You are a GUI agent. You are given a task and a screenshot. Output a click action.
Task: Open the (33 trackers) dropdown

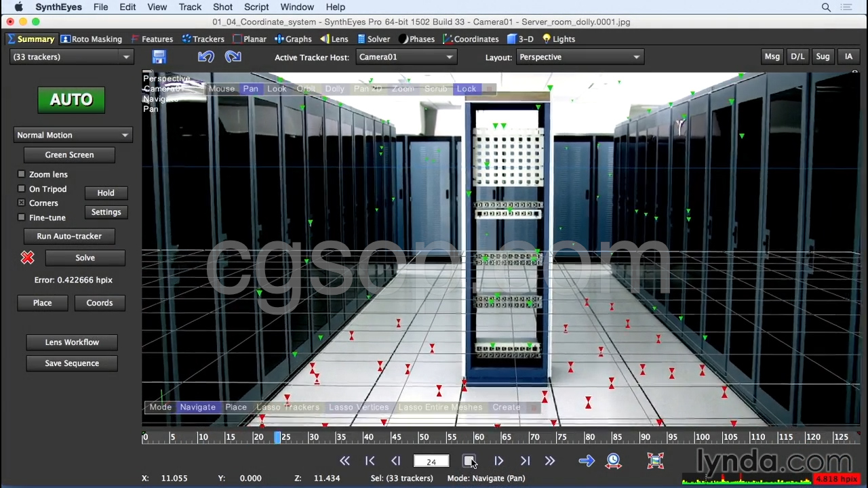[x=71, y=57]
